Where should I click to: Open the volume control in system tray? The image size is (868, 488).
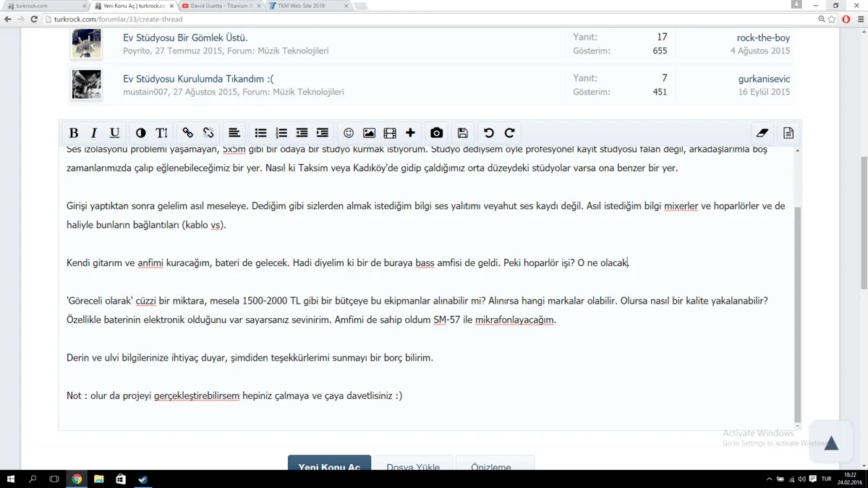pos(802,479)
